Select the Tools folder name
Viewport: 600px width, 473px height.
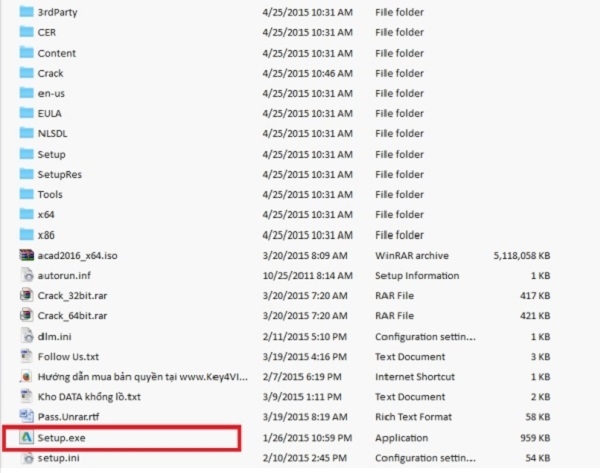pos(50,194)
